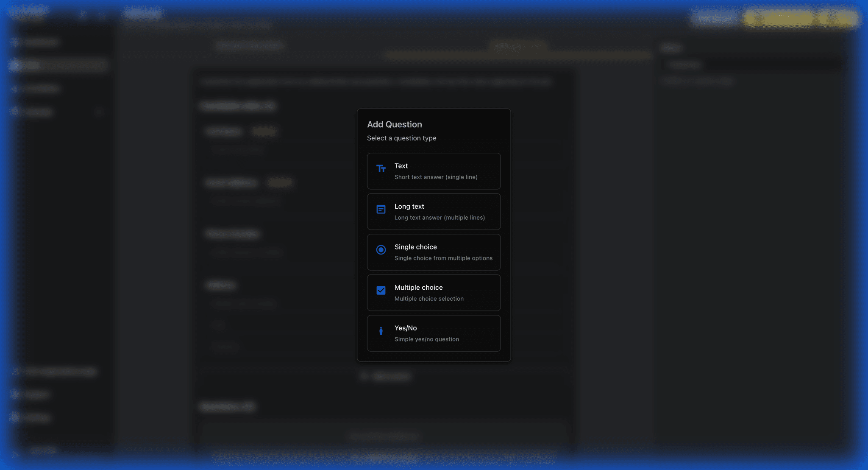Click 'Short text answer (single line)' description
The image size is (868, 470).
point(436,177)
